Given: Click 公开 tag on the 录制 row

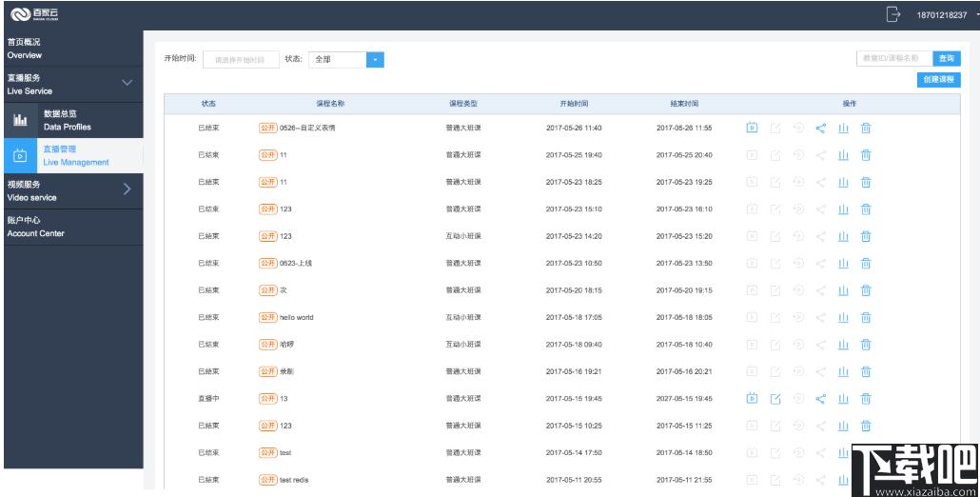Looking at the screenshot, I should pyautogui.click(x=268, y=371).
